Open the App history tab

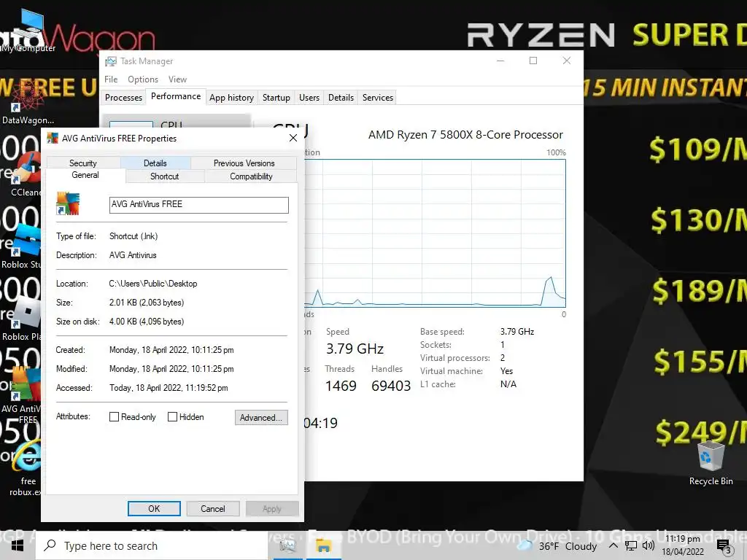(231, 98)
